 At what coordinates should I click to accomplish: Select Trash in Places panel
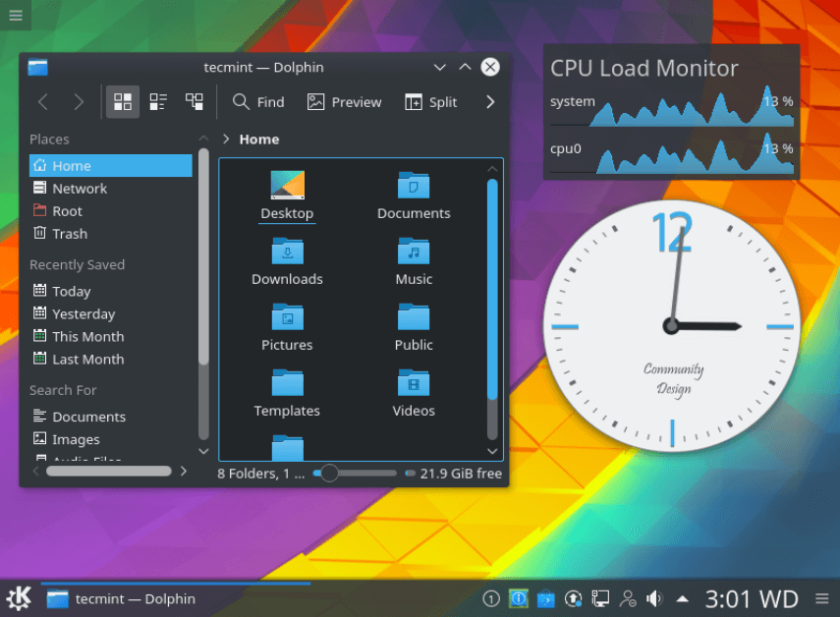pos(70,234)
